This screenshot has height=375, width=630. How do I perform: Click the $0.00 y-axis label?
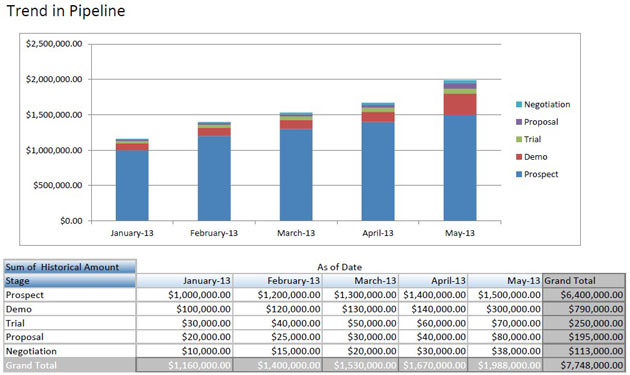[71, 221]
